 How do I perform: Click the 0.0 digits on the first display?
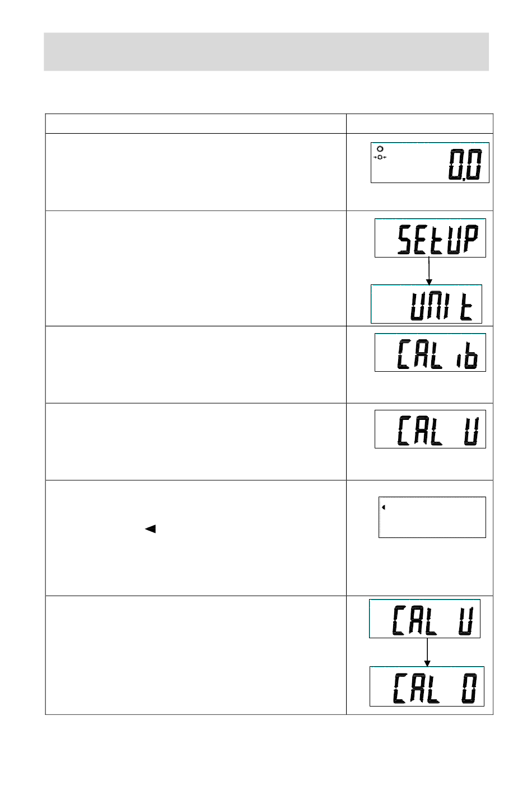point(464,166)
